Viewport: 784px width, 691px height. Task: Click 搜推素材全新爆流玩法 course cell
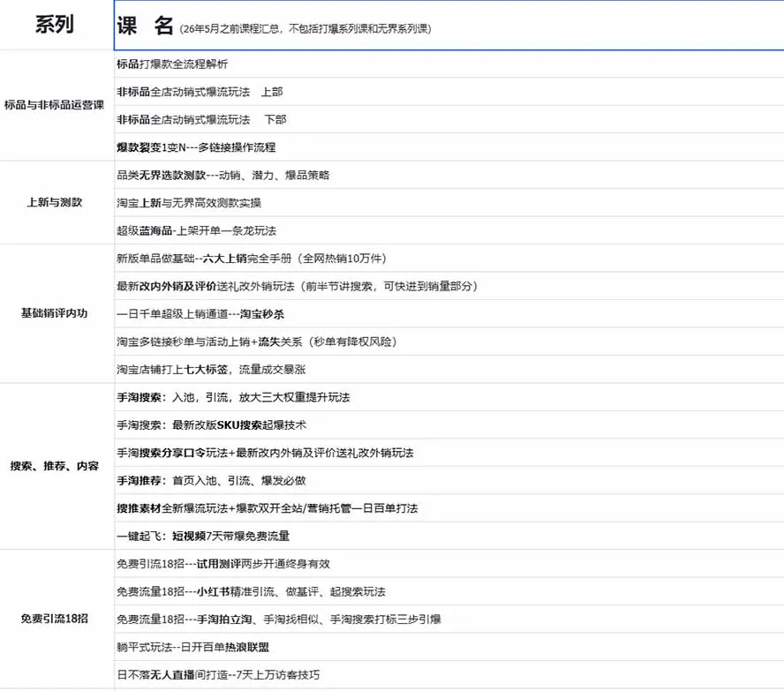click(449, 508)
